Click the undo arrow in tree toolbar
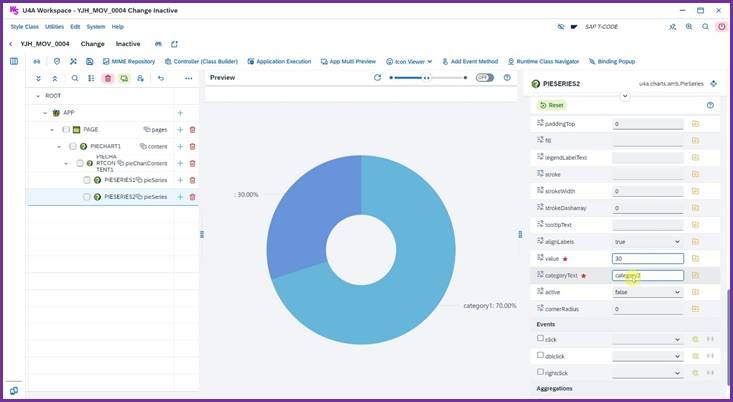Screen dimensions: 733x402 161,79
